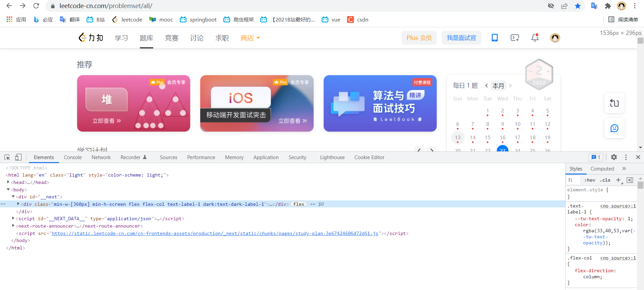
Task: Click the 力扣 LeetCode logo
Action: click(x=91, y=38)
